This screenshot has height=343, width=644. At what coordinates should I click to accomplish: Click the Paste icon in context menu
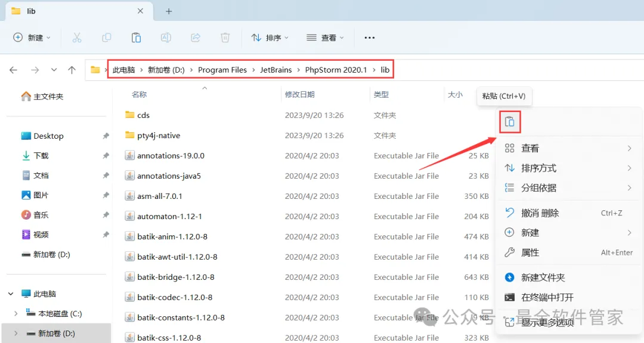pyautogui.click(x=510, y=122)
